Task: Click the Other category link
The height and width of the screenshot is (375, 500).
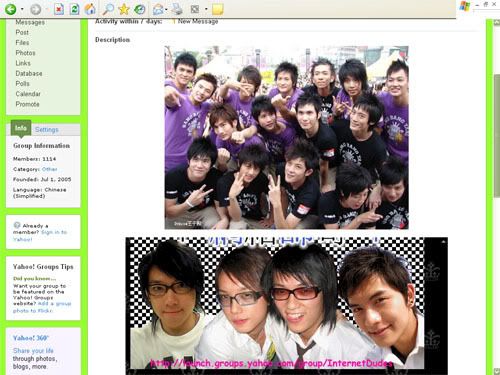Action: coord(50,169)
